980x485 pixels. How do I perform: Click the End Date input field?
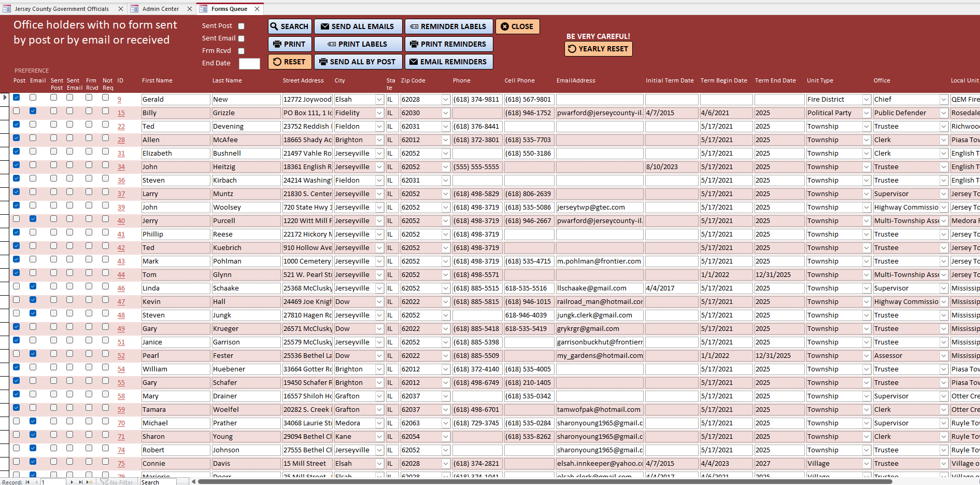[x=249, y=63]
